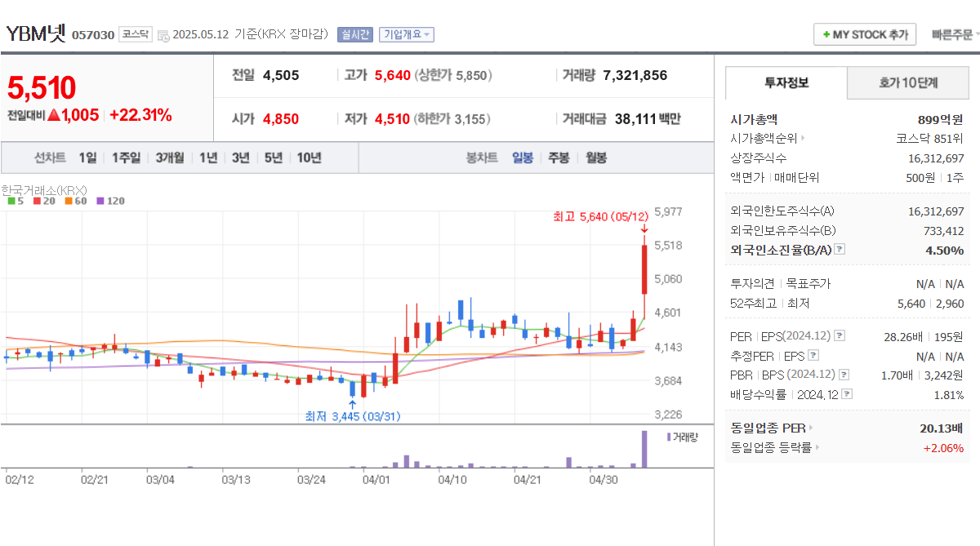Screen dimensions: 980x546
Task: Open the 기업개요 dropdown arrow
Action: click(x=428, y=34)
